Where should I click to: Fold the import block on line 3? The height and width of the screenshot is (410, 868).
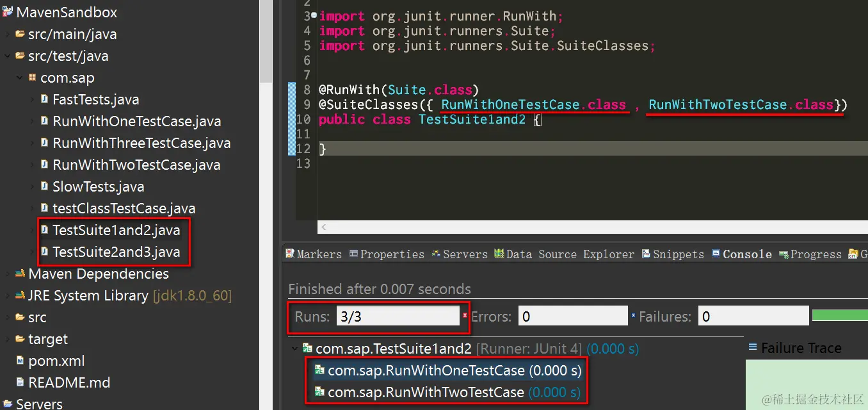click(314, 15)
